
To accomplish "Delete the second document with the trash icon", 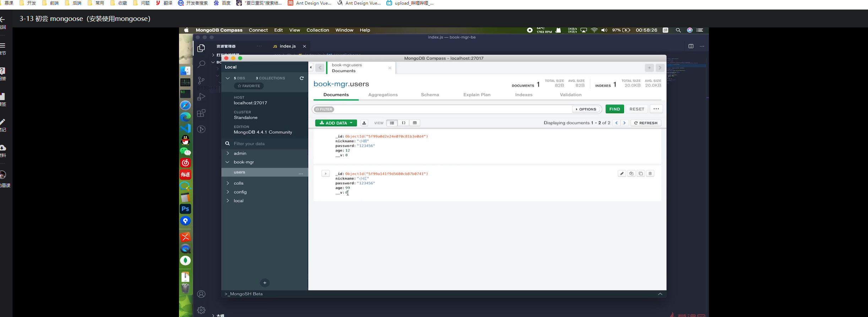I will [650, 174].
